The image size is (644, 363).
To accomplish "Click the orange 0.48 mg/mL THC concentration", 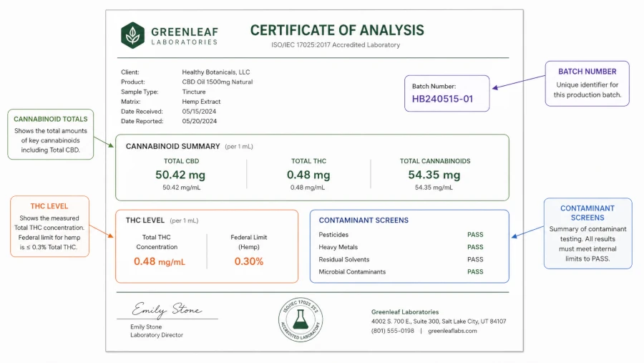I will [x=160, y=261].
